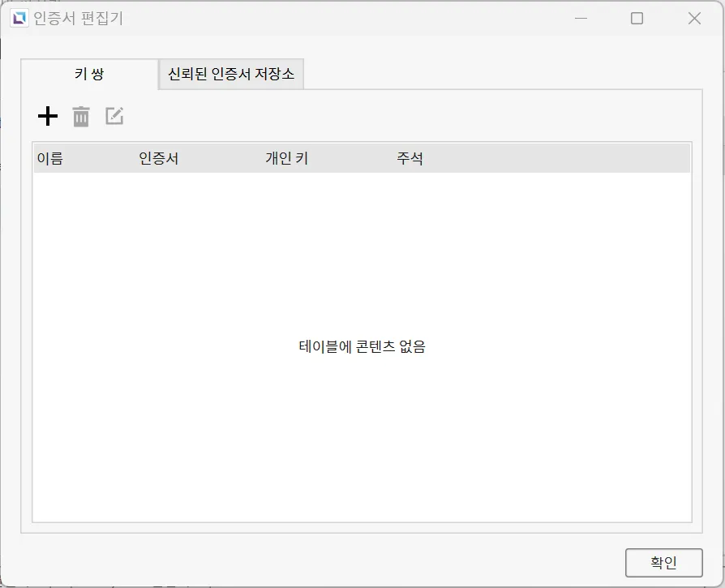This screenshot has width=725, height=588.
Task: Click the application logo in title bar
Action: pos(19,18)
